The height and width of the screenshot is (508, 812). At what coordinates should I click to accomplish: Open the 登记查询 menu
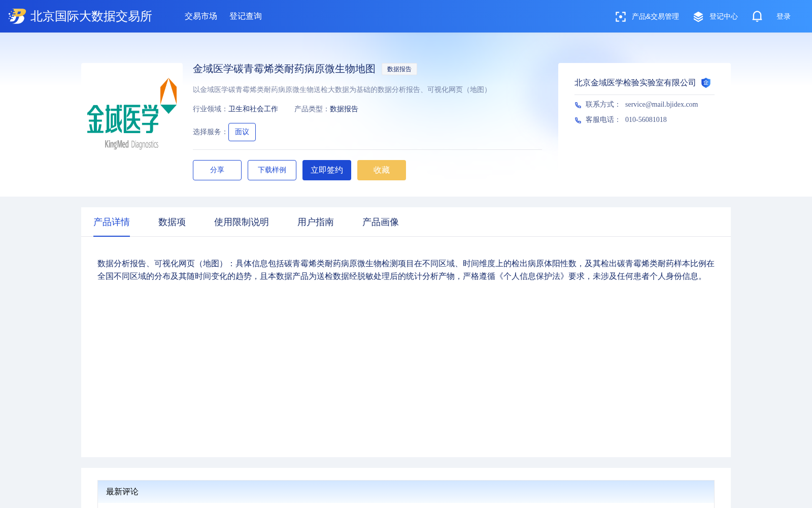coord(246,16)
